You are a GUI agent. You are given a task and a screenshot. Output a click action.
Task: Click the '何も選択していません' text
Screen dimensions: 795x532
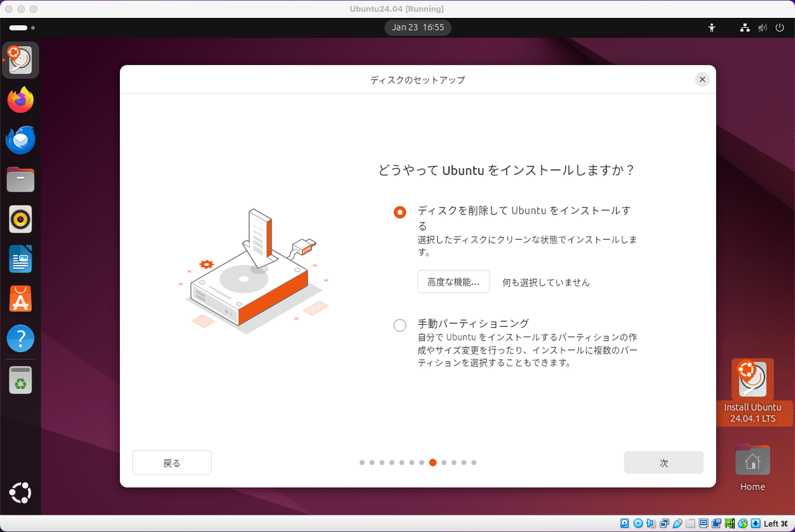point(546,282)
